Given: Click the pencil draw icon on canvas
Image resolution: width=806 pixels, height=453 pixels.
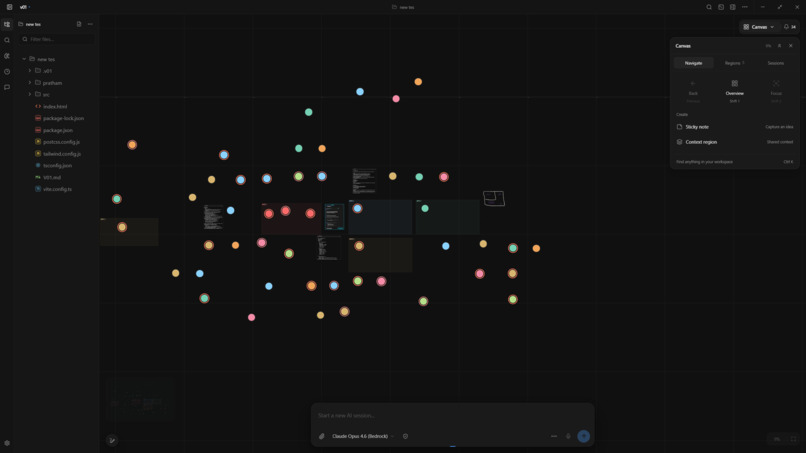Looking at the screenshot, I should pyautogui.click(x=112, y=440).
